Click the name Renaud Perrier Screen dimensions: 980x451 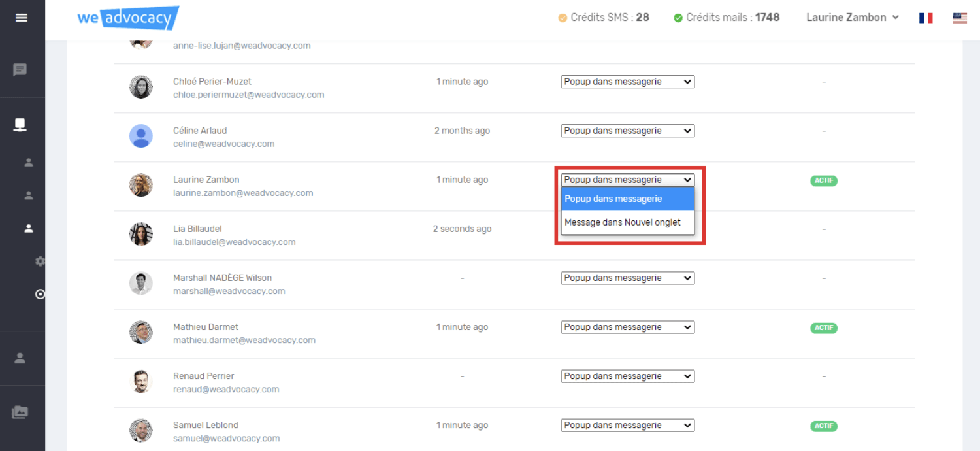[204, 376]
